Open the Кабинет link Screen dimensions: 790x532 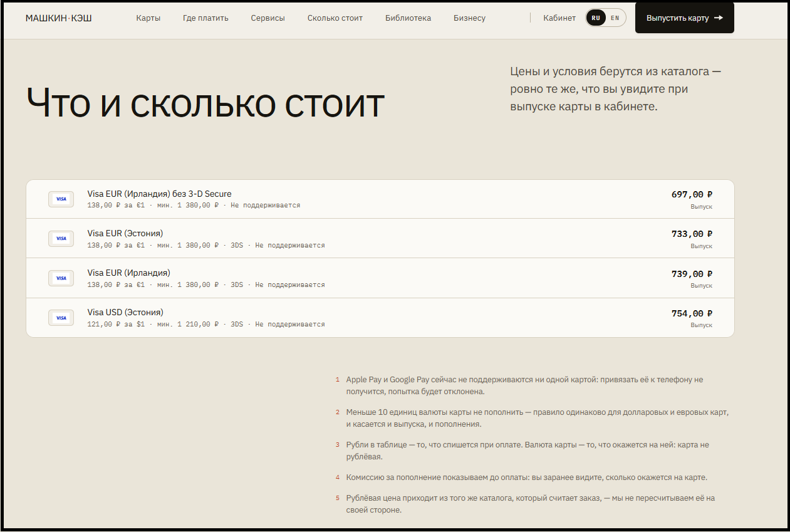click(559, 18)
